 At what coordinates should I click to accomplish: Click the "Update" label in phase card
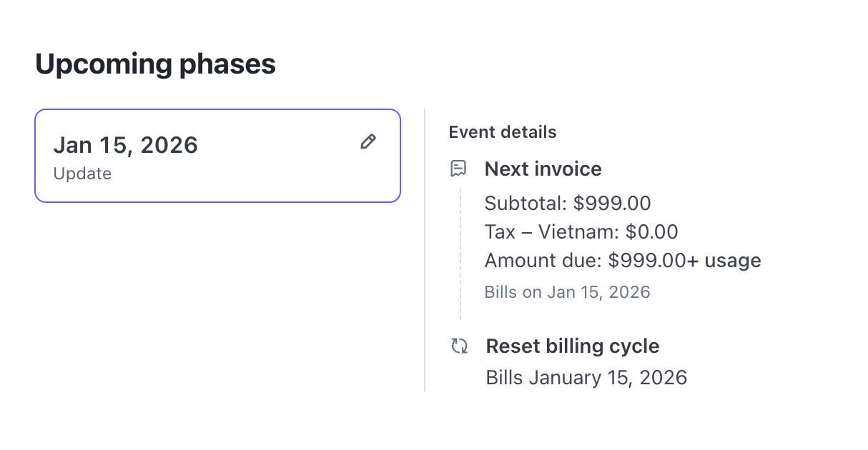coord(82,174)
